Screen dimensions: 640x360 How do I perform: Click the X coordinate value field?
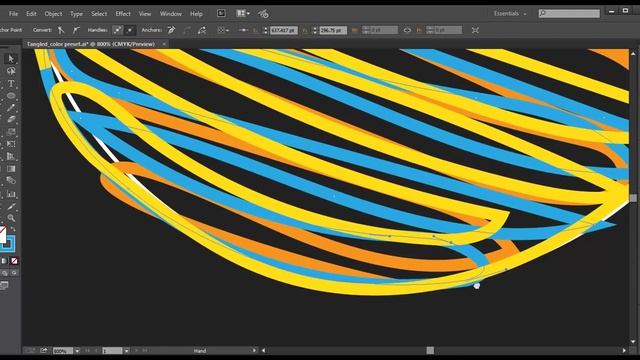[284, 30]
